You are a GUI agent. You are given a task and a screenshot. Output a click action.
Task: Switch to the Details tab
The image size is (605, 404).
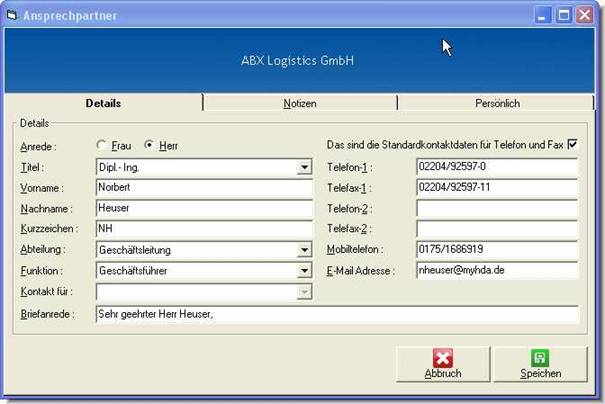[103, 103]
